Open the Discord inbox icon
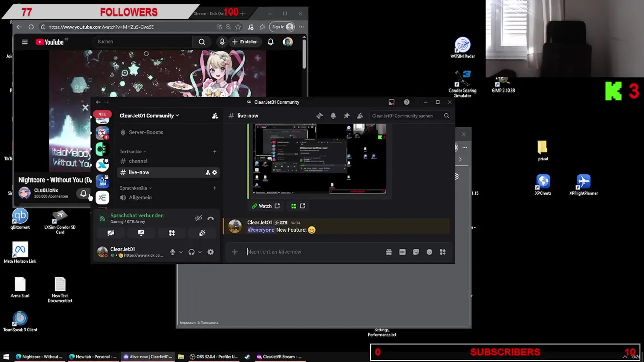The height and width of the screenshot is (362, 644). click(x=391, y=102)
